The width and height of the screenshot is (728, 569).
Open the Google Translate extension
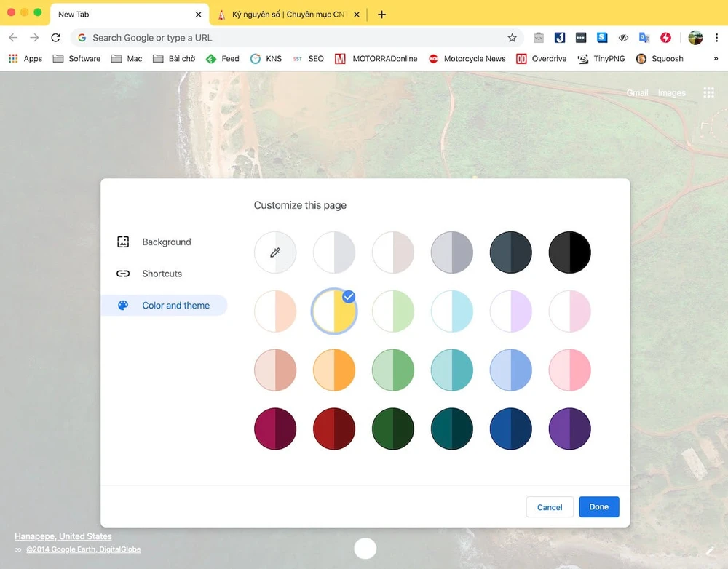(x=644, y=38)
